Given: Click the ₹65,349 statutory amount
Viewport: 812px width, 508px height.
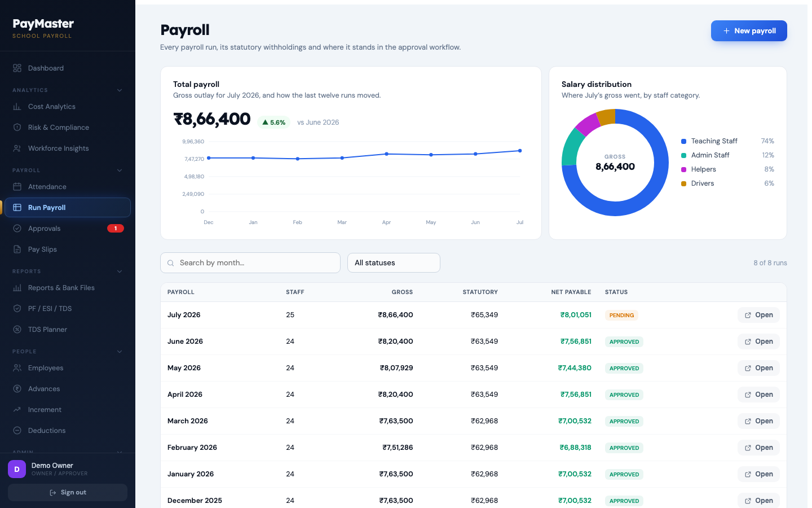Looking at the screenshot, I should [x=484, y=315].
